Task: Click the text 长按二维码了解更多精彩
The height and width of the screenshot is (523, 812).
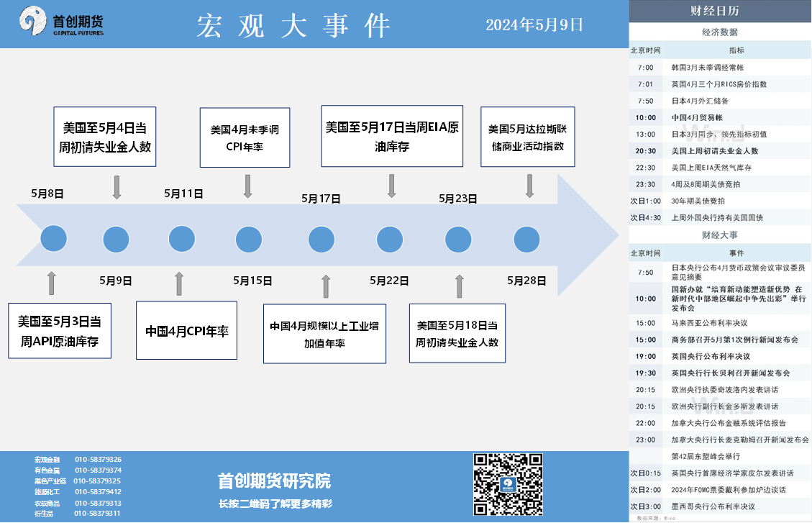Action: (275, 504)
